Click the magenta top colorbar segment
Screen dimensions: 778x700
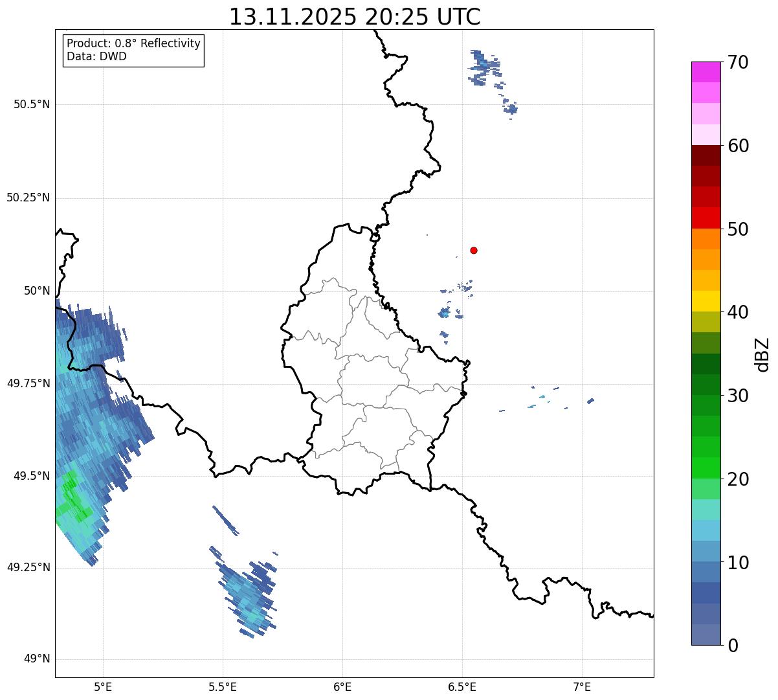pos(707,72)
